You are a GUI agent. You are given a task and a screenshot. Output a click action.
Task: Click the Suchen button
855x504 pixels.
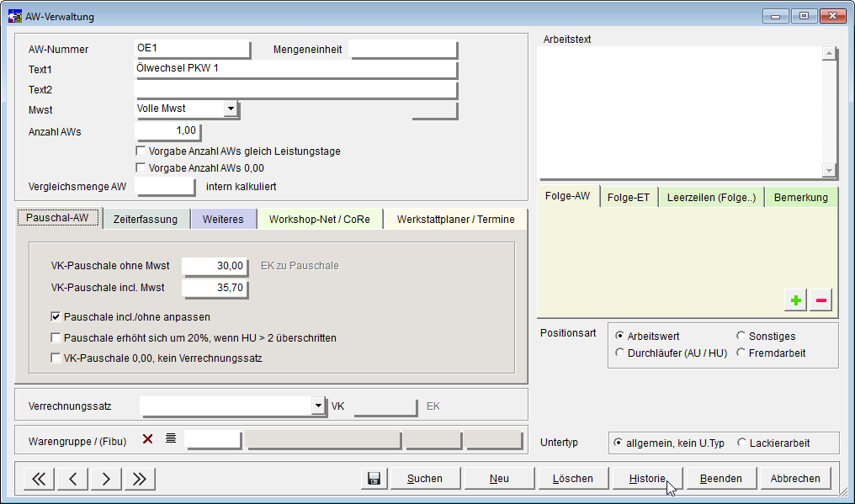[x=425, y=479]
